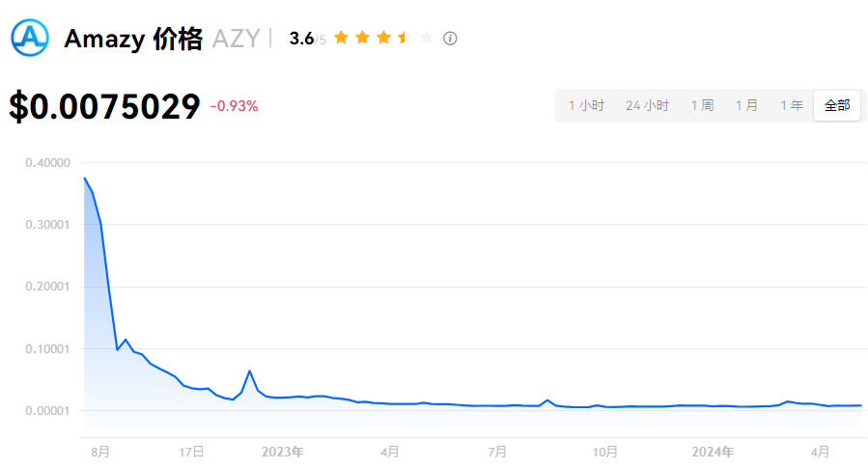Click the Amazy 价格 heading

coord(133,39)
